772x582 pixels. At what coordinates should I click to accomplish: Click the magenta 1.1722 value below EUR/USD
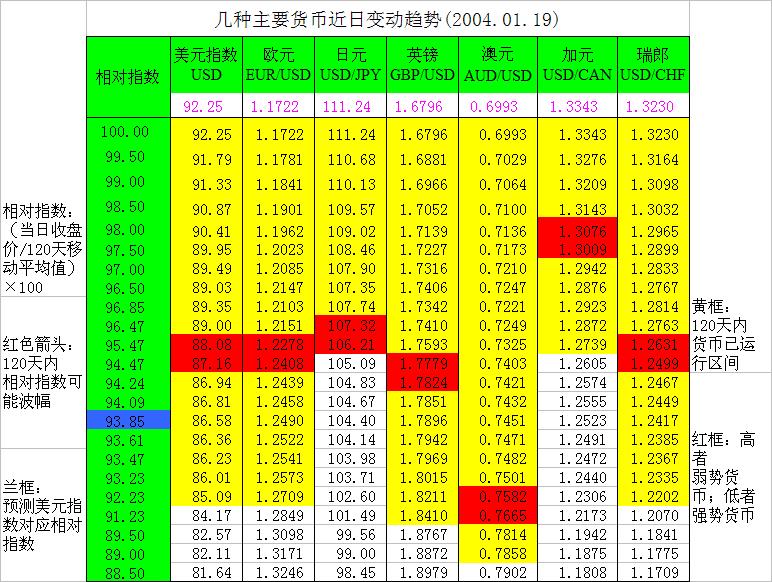click(x=278, y=106)
